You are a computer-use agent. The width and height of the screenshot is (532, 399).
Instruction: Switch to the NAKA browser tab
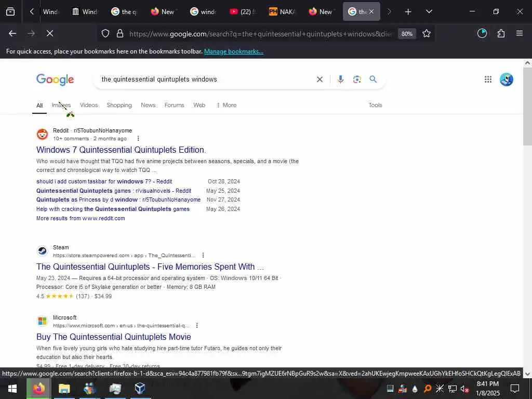pos(282,11)
